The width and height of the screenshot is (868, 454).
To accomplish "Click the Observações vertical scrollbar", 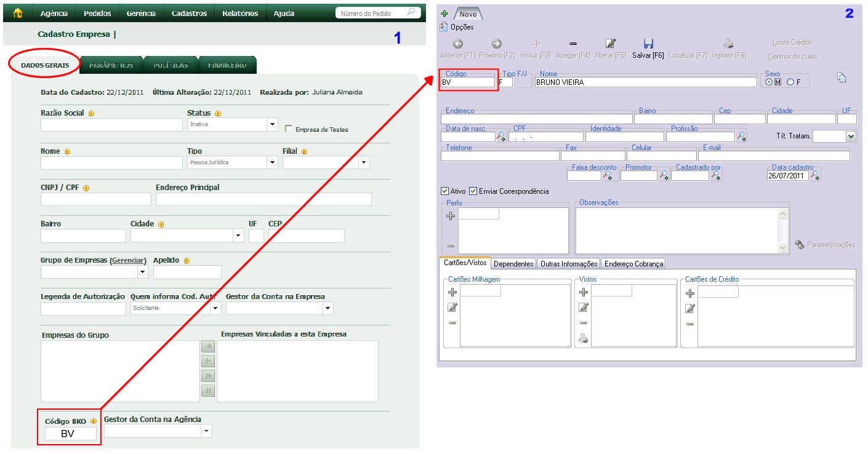I will 783,231.
